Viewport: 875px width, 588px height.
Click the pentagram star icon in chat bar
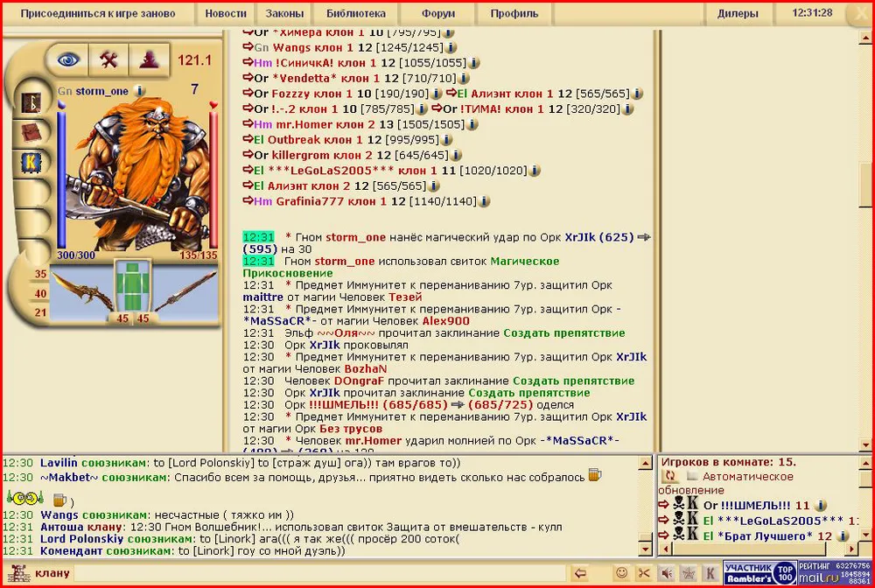pyautogui.click(x=689, y=573)
